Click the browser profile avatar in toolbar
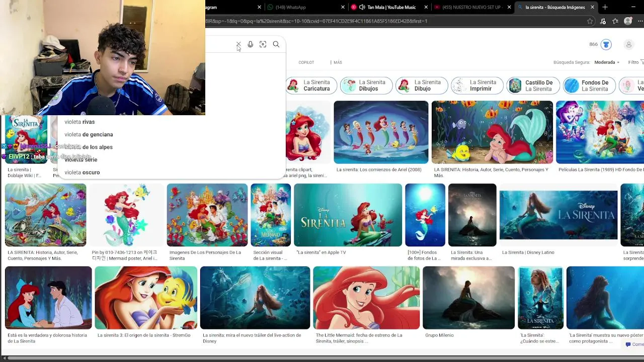This screenshot has height=362, width=644. (628, 21)
